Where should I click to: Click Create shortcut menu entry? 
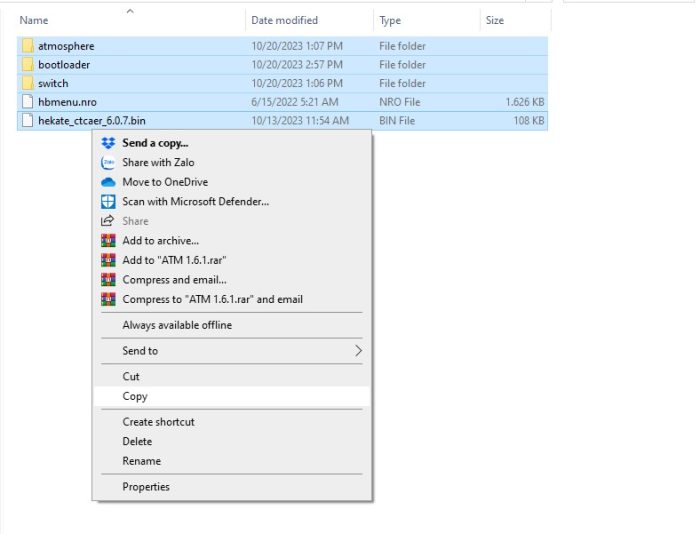point(158,422)
